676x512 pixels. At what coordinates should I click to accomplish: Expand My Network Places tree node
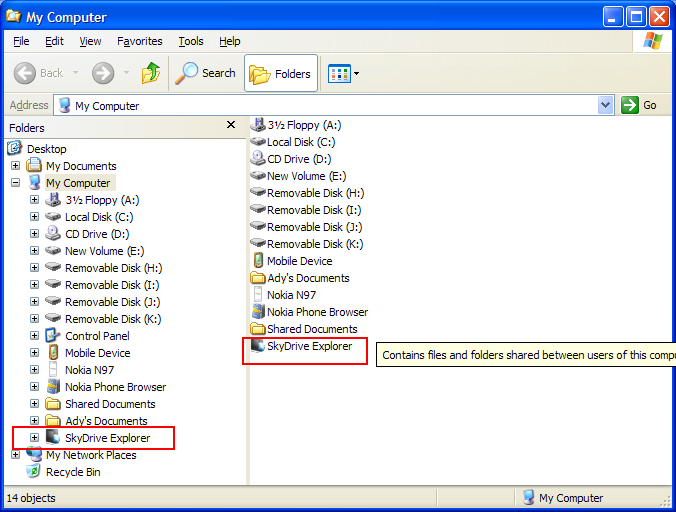point(16,455)
